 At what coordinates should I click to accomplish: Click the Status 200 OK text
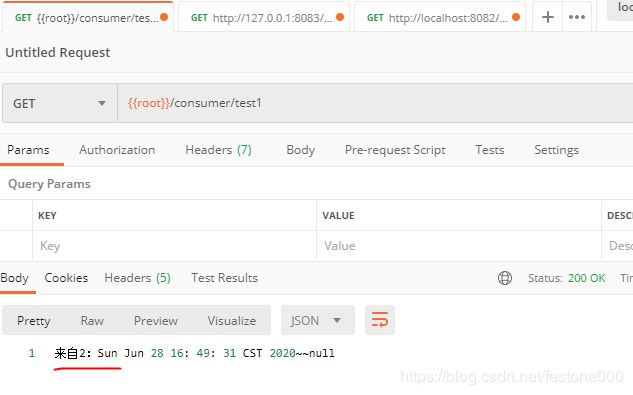(x=567, y=278)
